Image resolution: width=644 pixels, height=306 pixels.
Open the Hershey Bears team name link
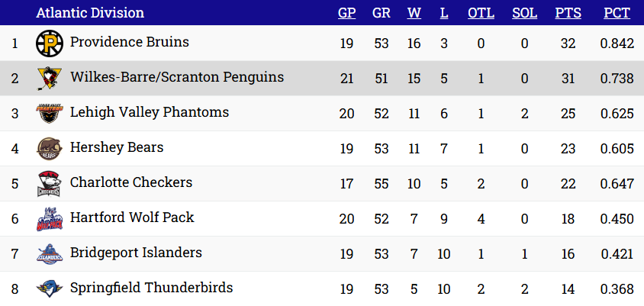(117, 147)
